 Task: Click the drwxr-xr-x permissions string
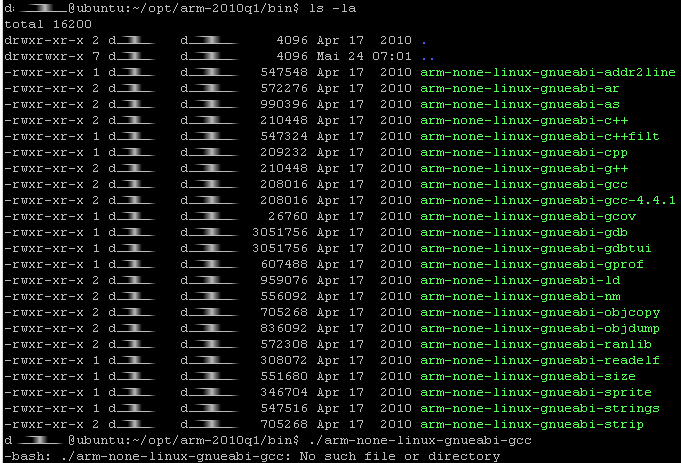click(x=44, y=40)
